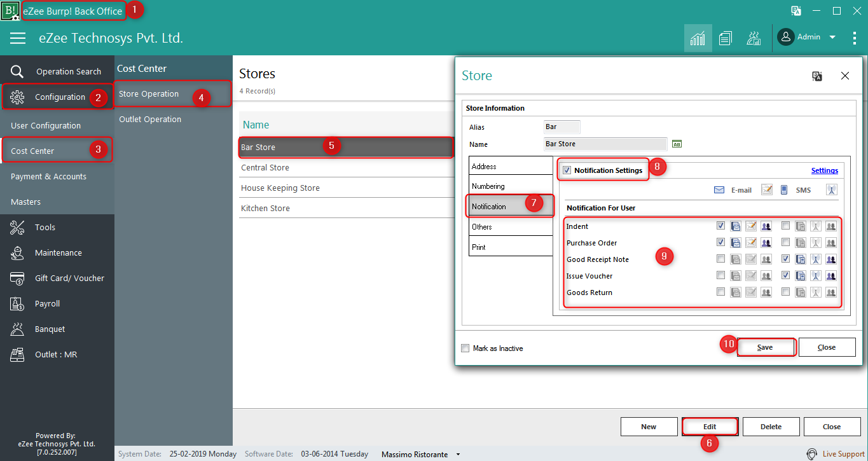Collapse the Configuration sidebar section
This screenshot has height=461, width=868.
(57, 97)
